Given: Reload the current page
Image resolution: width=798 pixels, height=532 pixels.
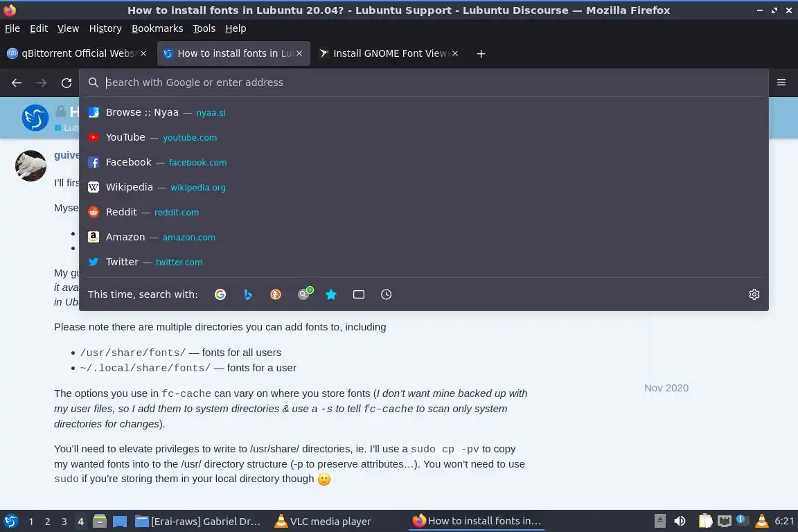Looking at the screenshot, I should click(x=66, y=82).
